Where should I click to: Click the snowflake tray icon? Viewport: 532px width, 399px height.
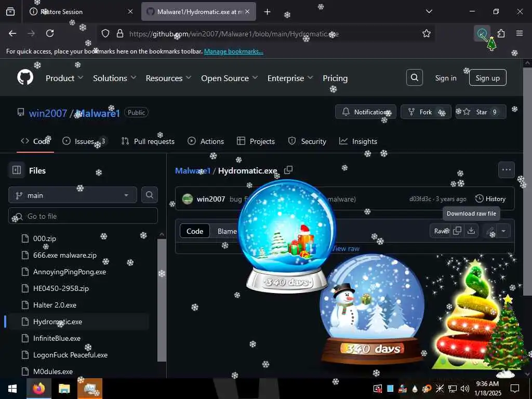pyautogui.click(x=440, y=389)
